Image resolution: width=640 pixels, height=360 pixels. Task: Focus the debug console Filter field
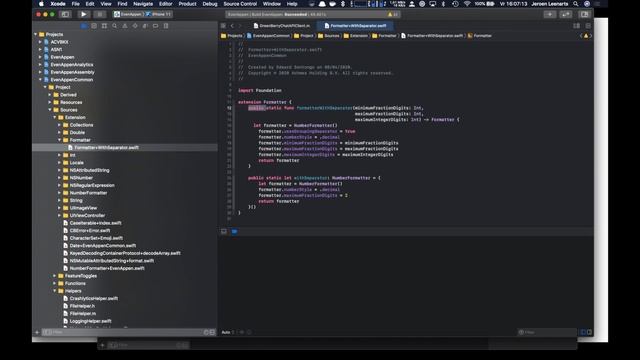[x=547, y=332]
